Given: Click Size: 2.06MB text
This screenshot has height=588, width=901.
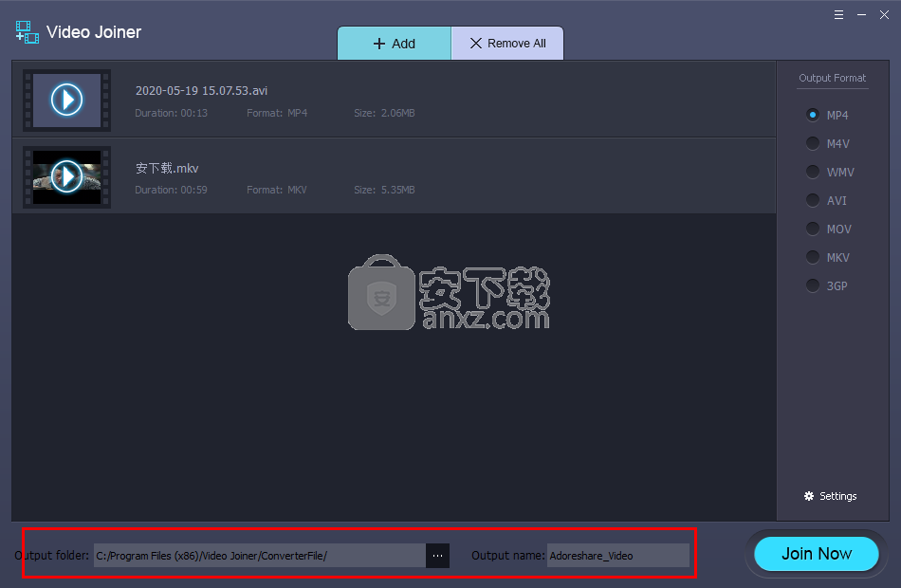Looking at the screenshot, I should tap(384, 113).
